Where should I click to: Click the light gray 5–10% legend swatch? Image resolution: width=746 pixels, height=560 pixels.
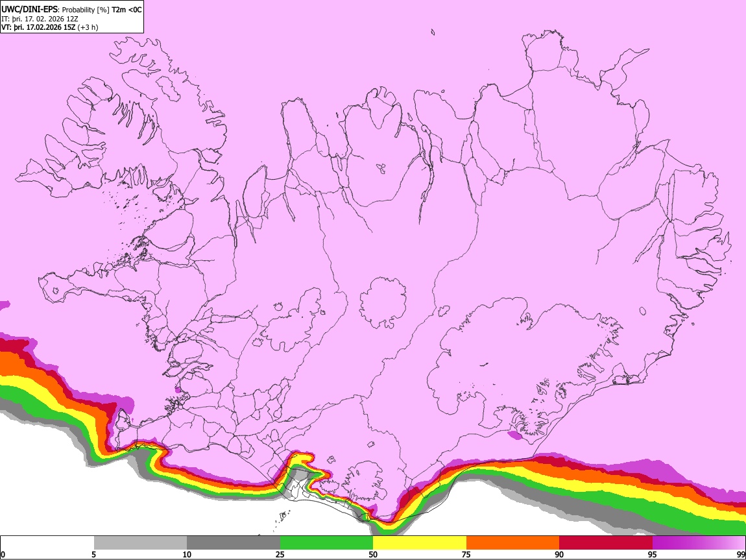pyautogui.click(x=140, y=543)
